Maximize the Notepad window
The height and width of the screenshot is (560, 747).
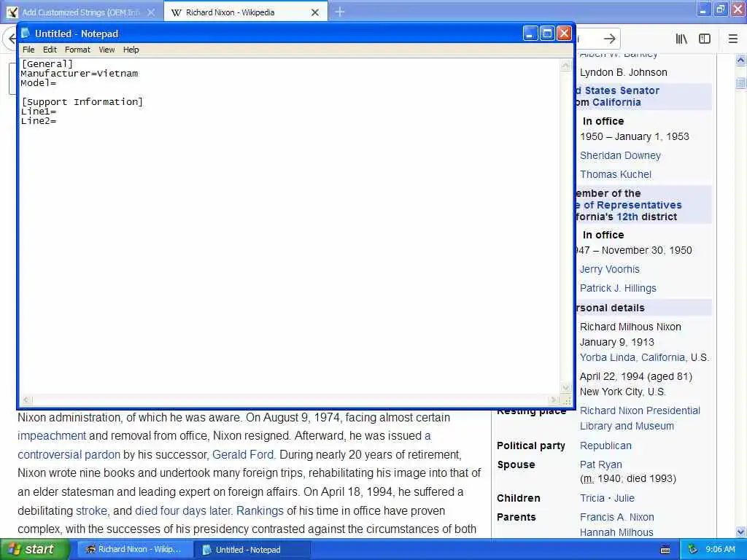click(547, 34)
